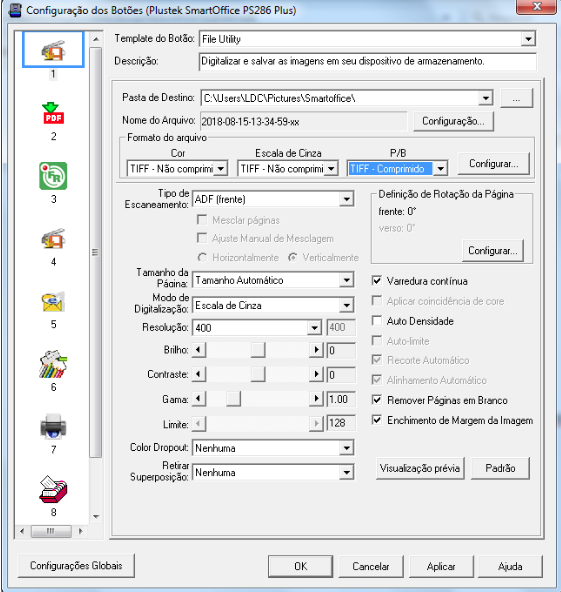Select the Verticalmente radio button
This screenshot has width=561, height=592.
pyautogui.click(x=293, y=257)
